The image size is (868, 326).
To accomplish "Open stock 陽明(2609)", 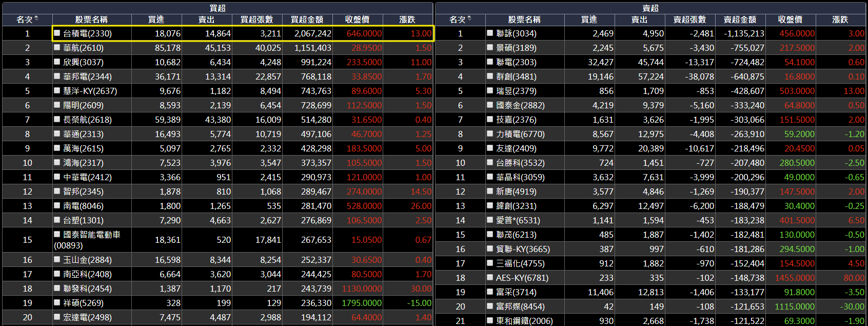I will point(83,105).
